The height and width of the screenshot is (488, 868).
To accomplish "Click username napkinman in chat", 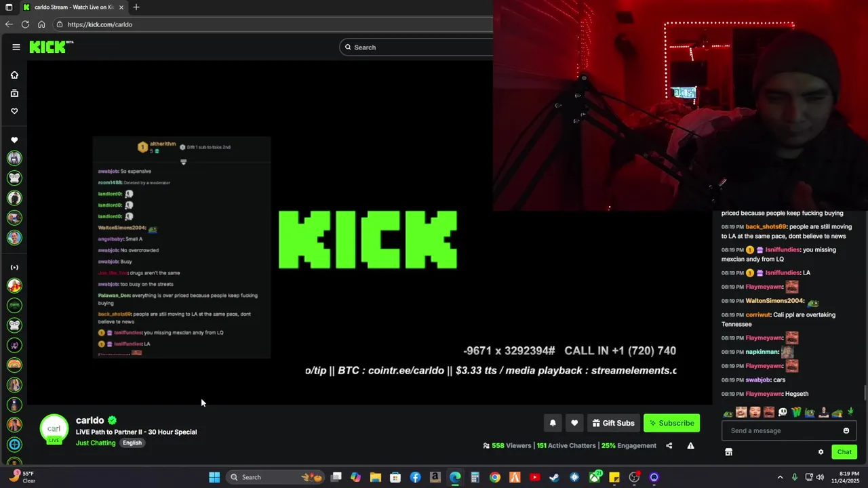I will (x=762, y=352).
